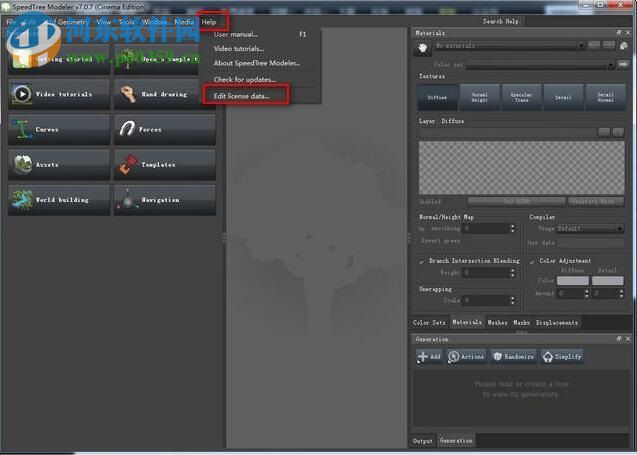Open the Add generator dropdown button
This screenshot has width=637, height=455.
(x=429, y=357)
